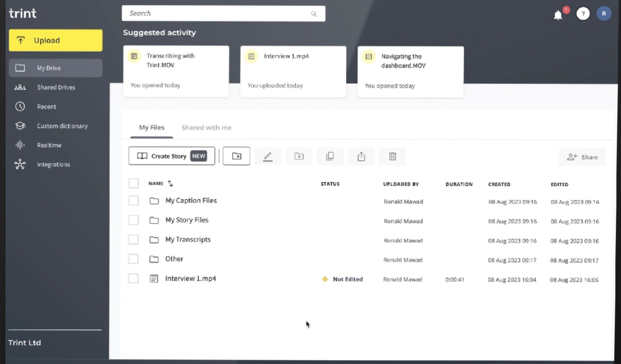
Task: Open the Other folder
Action: pyautogui.click(x=174, y=259)
